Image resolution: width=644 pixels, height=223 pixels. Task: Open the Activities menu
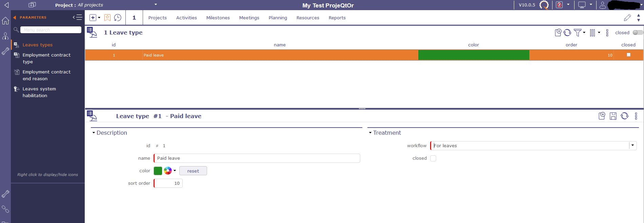coord(186,18)
